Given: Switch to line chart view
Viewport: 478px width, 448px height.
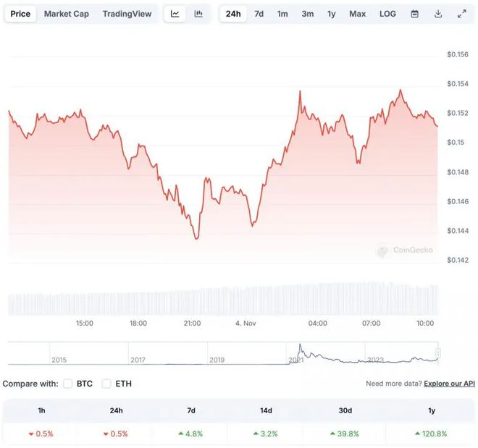Looking at the screenshot, I should (x=175, y=14).
